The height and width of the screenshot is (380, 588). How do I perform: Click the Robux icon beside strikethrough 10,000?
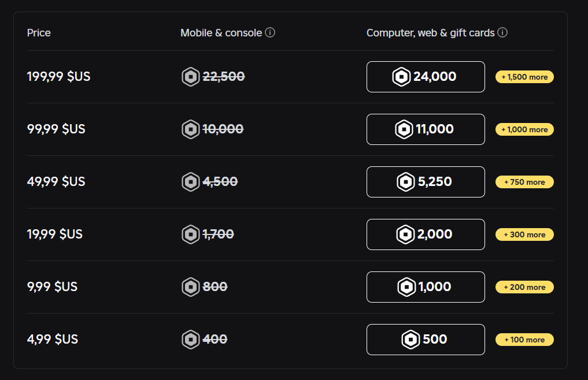[191, 129]
